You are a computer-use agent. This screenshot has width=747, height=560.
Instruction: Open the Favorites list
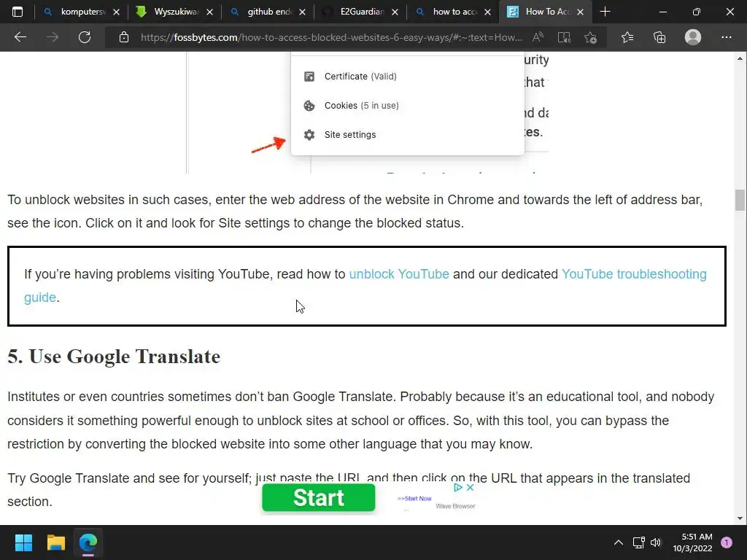coord(627,37)
